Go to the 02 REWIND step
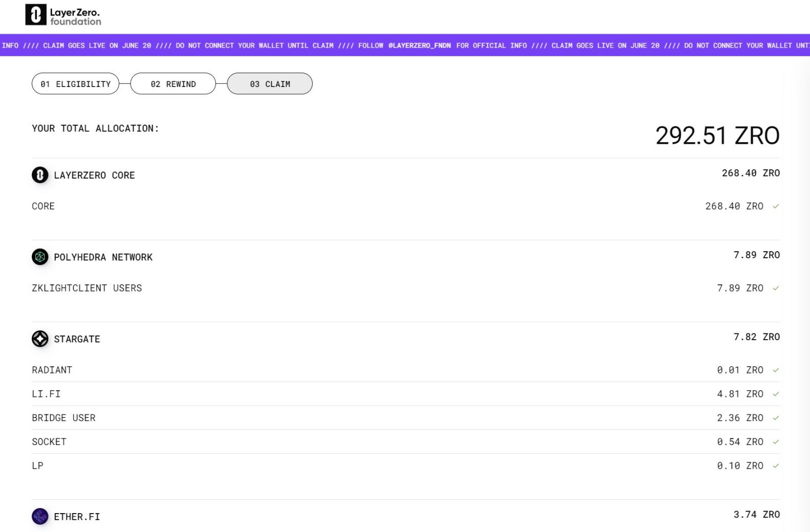This screenshot has width=810, height=532. tap(173, 84)
